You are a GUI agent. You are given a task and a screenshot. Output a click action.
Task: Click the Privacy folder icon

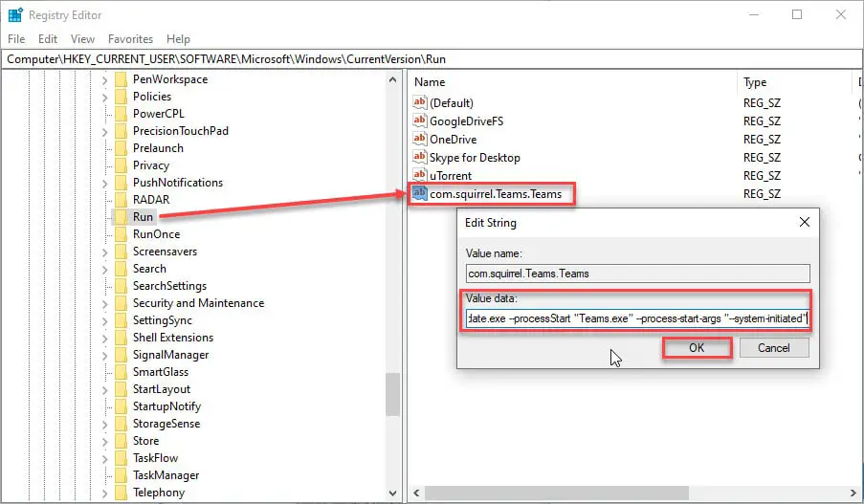(121, 165)
